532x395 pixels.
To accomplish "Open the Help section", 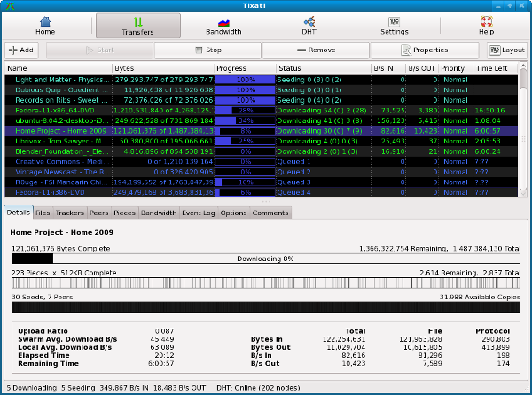I will click(x=486, y=26).
